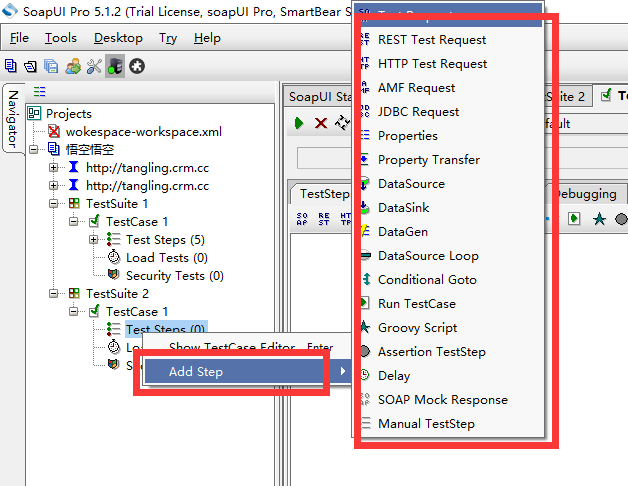This screenshot has width=628, height=486.
Task: Collapse the 悟空悟空 project node
Action: [34, 149]
